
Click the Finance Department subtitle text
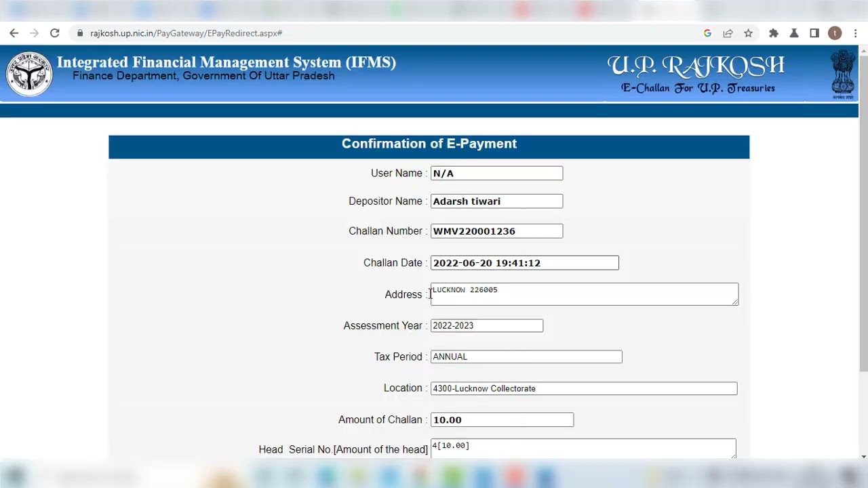pos(203,76)
